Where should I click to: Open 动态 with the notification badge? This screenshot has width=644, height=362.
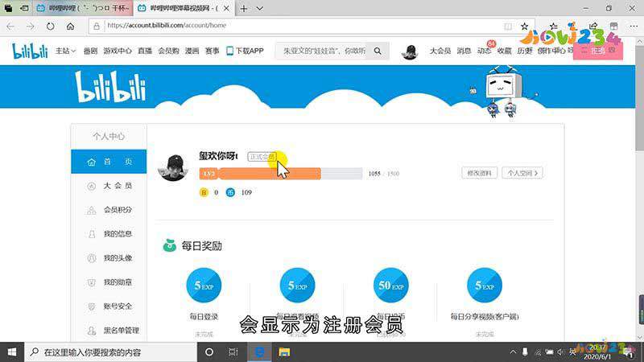(x=485, y=51)
